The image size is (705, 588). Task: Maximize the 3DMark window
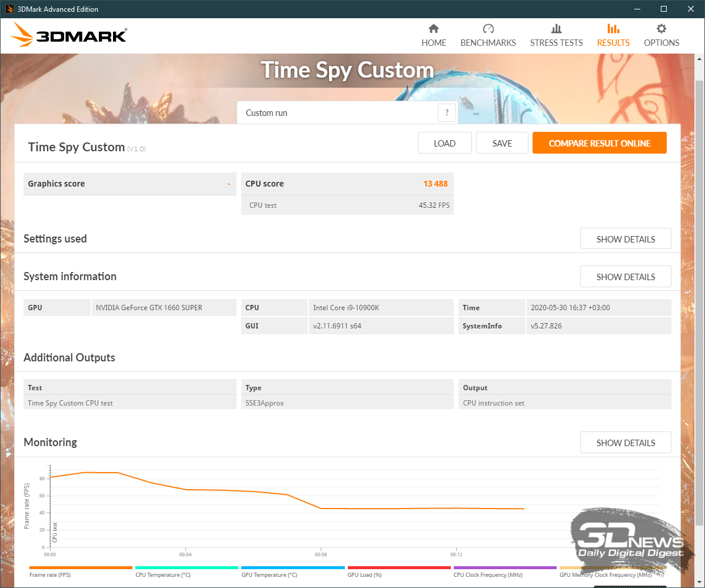[x=664, y=9]
